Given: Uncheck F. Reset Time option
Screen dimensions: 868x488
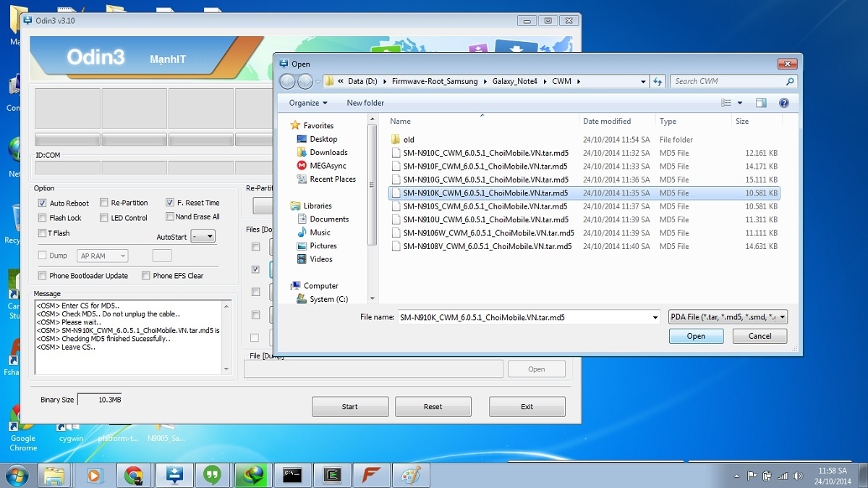Looking at the screenshot, I should 170,203.
